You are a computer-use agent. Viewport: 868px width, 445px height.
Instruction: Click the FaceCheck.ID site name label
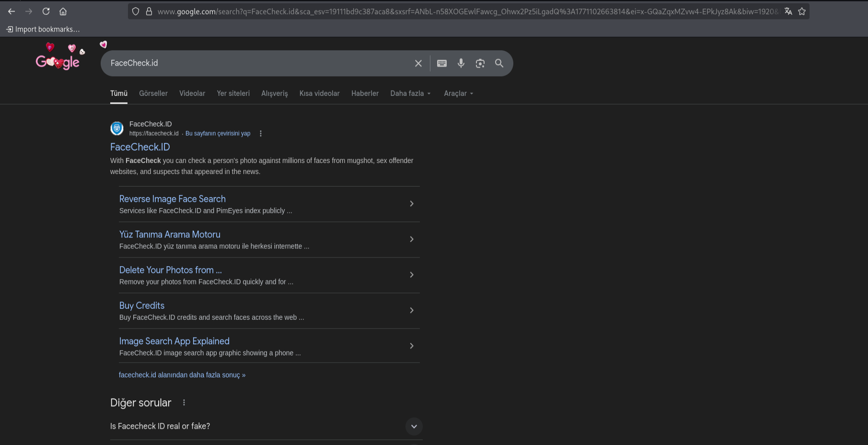point(150,124)
